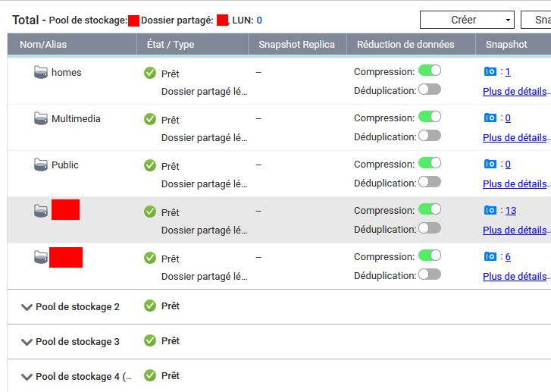
Task: Open the snapshot count 13 link
Action: pos(511,210)
